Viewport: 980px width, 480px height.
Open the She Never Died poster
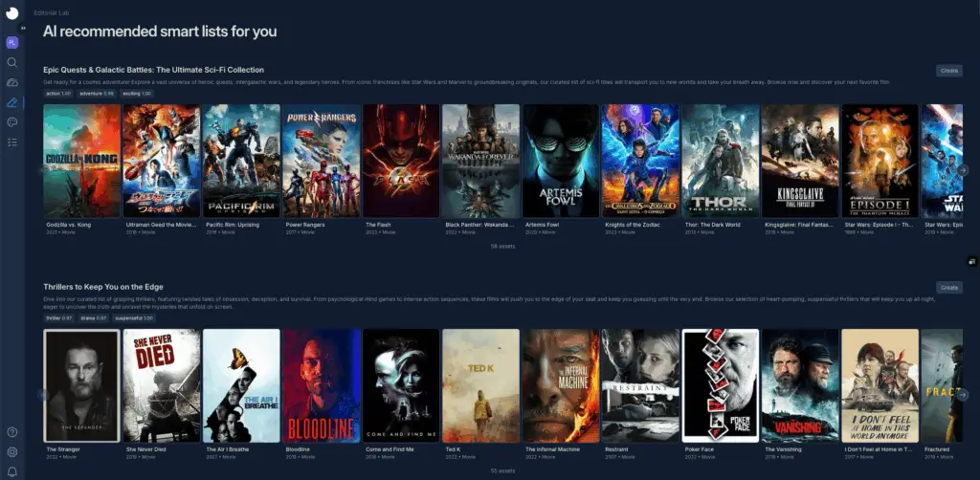(x=161, y=385)
